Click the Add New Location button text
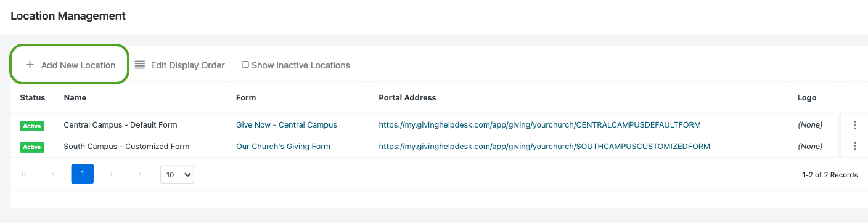868x223 pixels. point(78,65)
